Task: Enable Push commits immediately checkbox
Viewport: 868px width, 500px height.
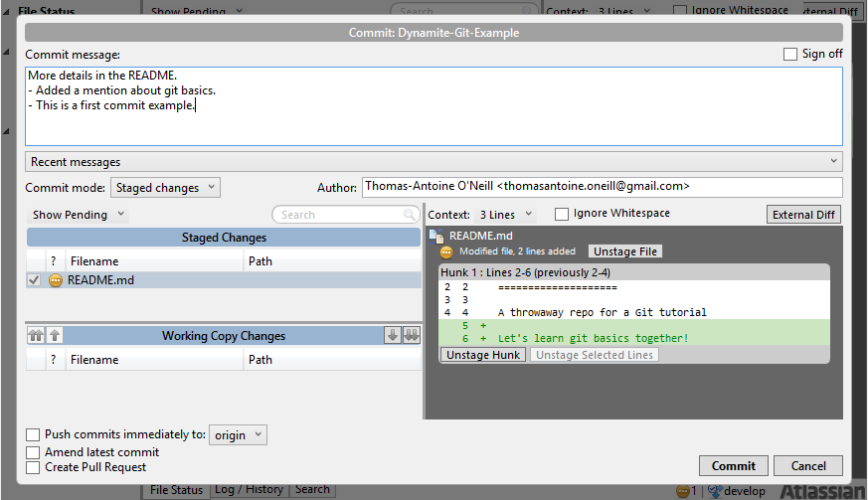Action: (x=33, y=434)
